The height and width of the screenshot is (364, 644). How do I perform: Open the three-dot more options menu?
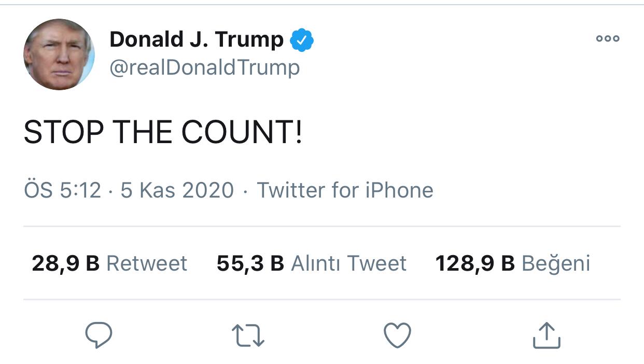click(607, 39)
